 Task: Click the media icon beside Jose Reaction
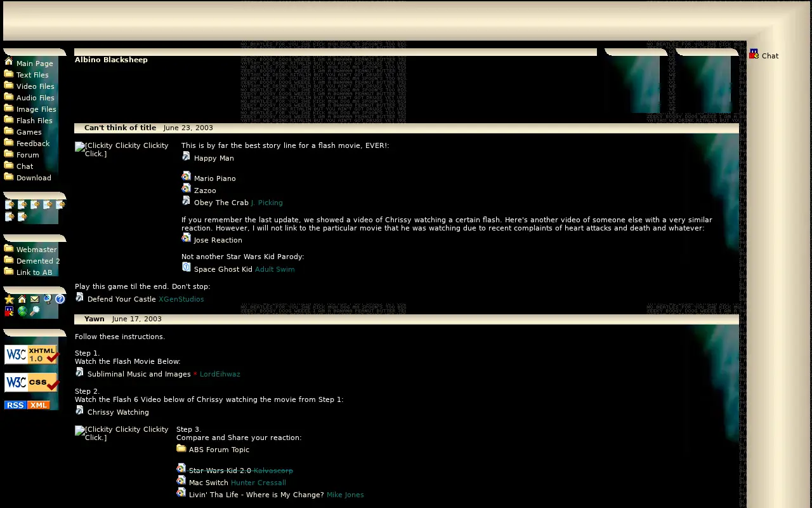coord(186,238)
